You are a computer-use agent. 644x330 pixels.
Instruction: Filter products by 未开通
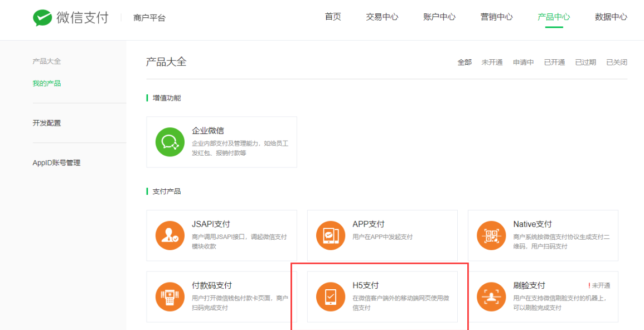click(x=492, y=63)
